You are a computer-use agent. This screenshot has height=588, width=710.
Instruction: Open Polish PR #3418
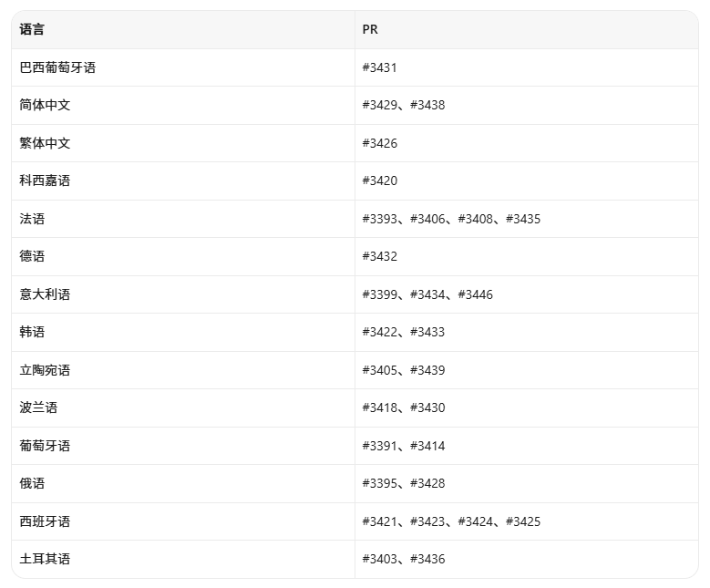(379, 407)
